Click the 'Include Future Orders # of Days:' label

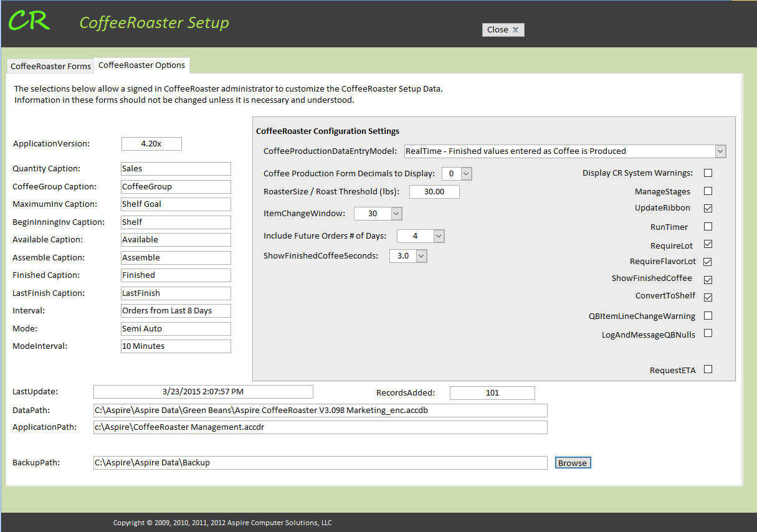coord(325,236)
